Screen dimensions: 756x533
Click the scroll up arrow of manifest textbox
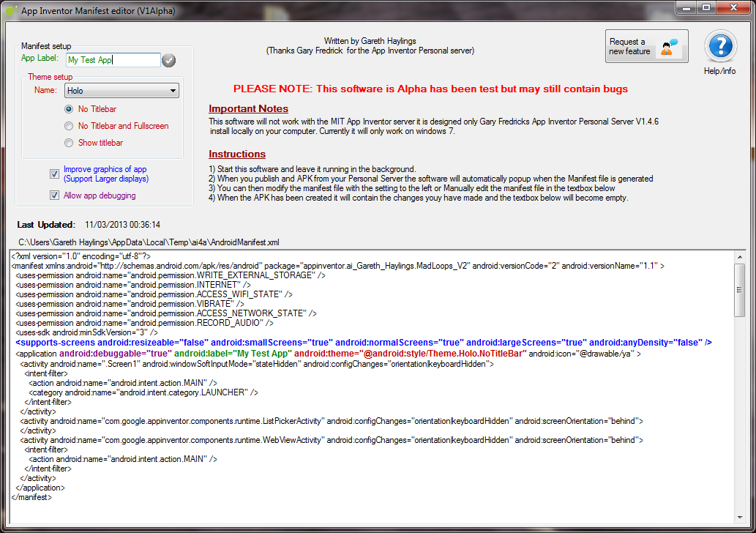click(740, 257)
